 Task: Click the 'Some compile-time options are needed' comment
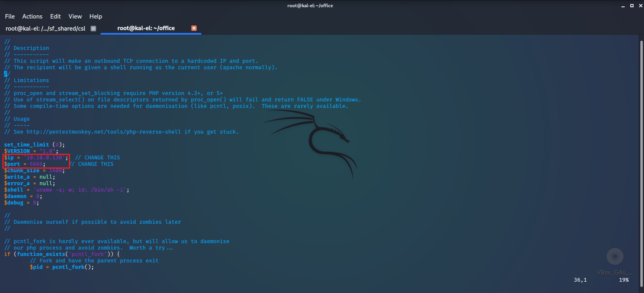coord(176,106)
